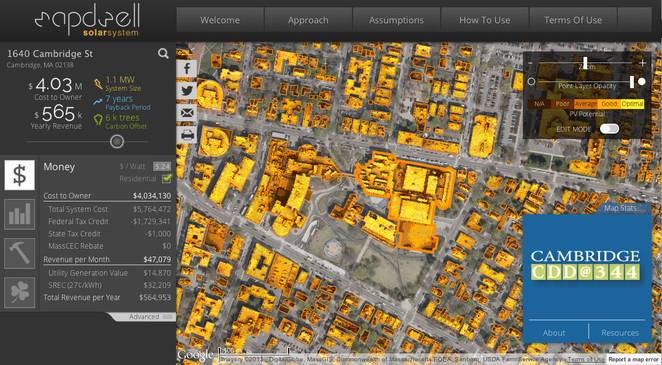The image size is (662, 365).
Task: Click the Cambridge CDD@344 banner
Action: (587, 266)
